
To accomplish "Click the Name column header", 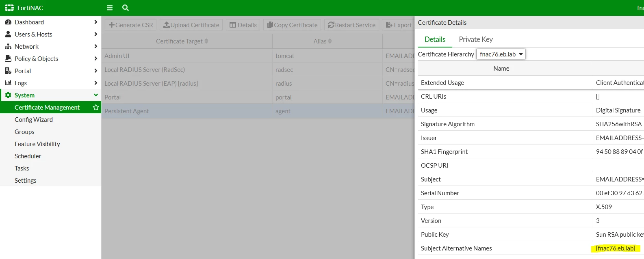I will (x=505, y=68).
